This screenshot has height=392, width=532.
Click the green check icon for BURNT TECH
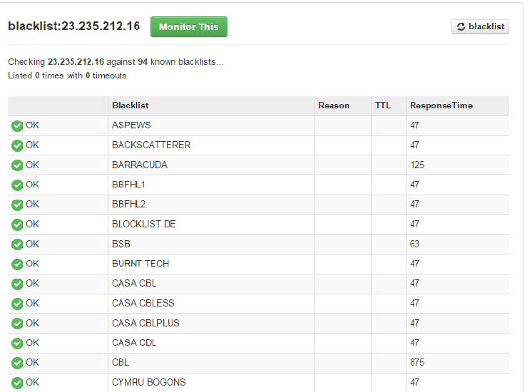click(17, 264)
